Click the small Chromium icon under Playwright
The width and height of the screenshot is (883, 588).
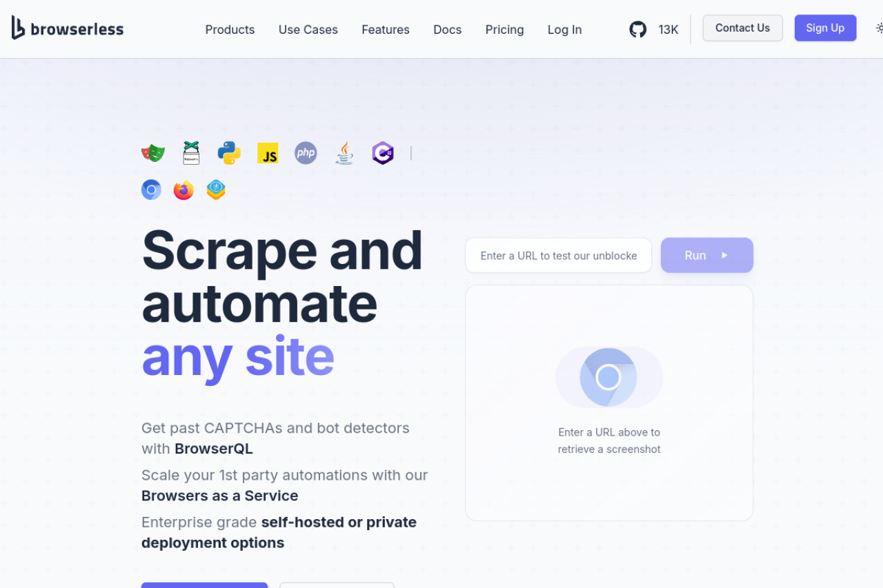(151, 190)
